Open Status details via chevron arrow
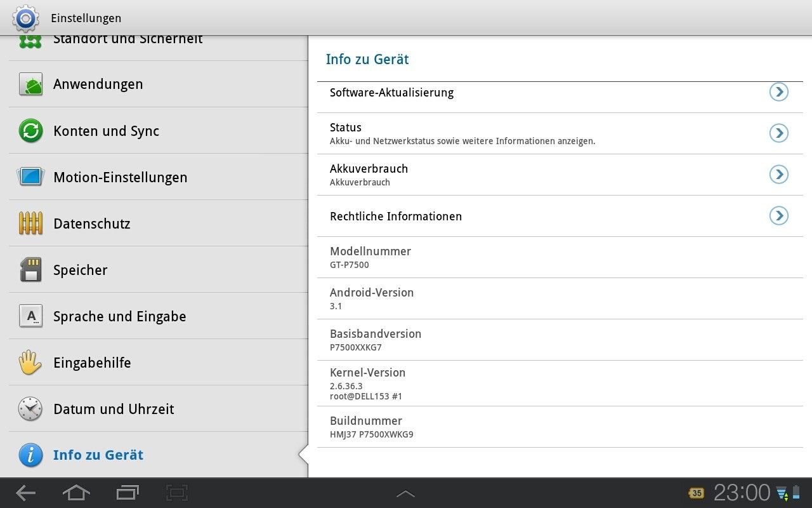Image resolution: width=812 pixels, height=508 pixels. 778,133
